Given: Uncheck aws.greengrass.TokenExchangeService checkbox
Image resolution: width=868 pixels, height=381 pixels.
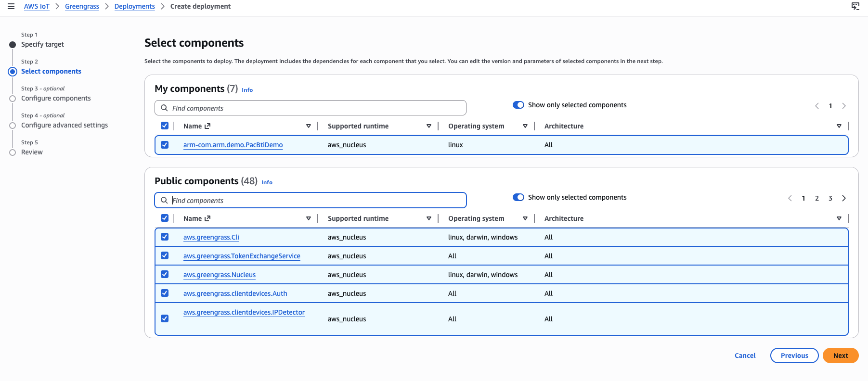Looking at the screenshot, I should [x=165, y=255].
